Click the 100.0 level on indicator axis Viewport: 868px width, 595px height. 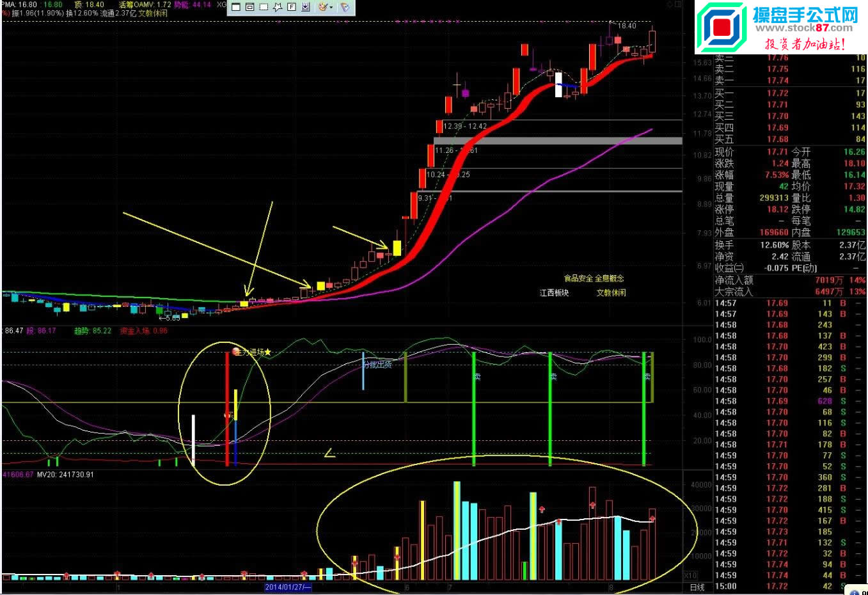(702, 340)
